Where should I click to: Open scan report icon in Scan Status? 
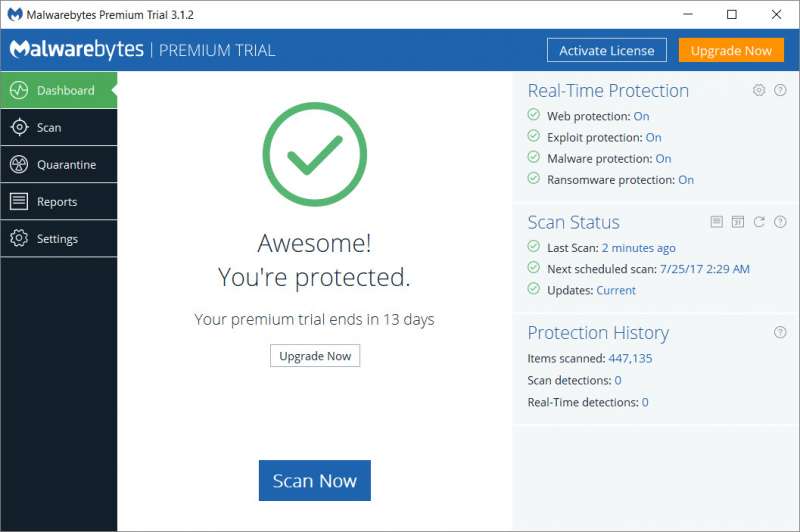716,222
